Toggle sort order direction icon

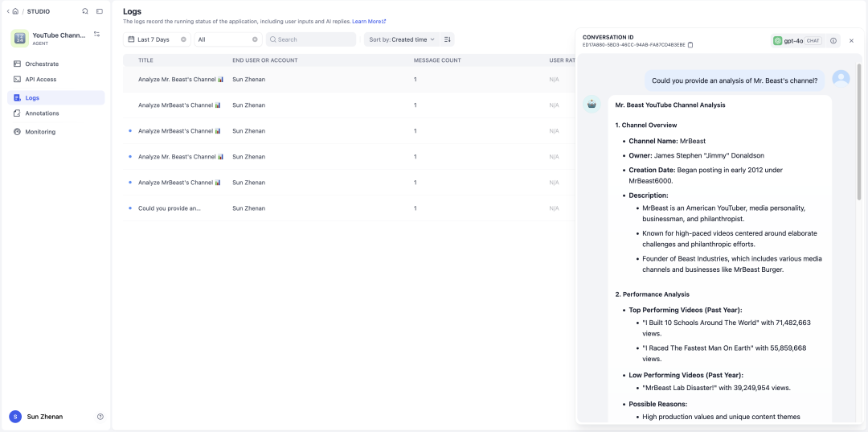[x=448, y=39]
